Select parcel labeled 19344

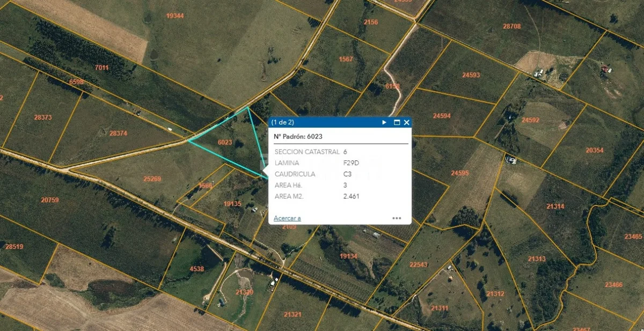pos(175,16)
